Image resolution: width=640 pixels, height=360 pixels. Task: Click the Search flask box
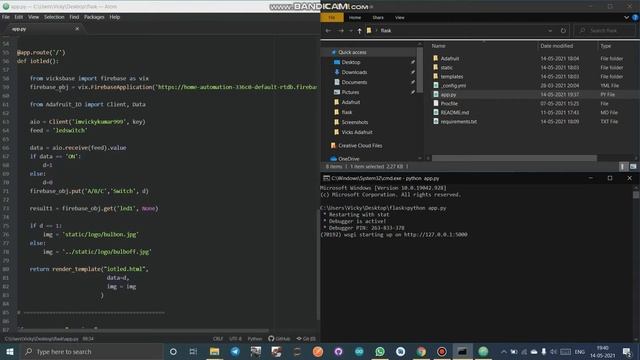click(x=605, y=31)
